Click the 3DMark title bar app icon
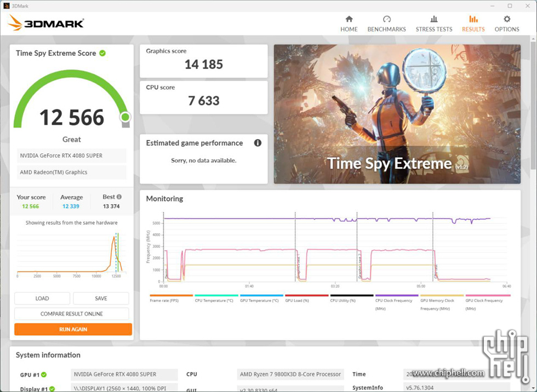The width and height of the screenshot is (537, 392). 6,6
